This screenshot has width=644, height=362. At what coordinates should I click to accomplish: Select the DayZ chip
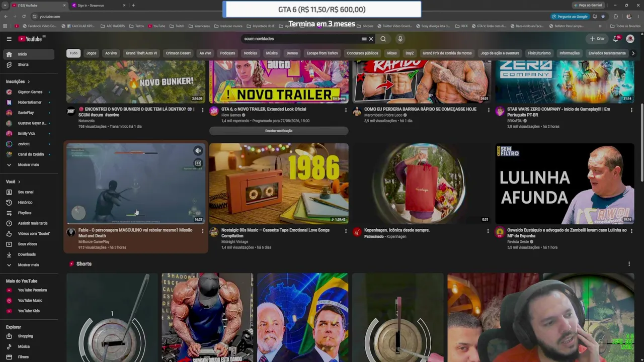[x=410, y=53]
